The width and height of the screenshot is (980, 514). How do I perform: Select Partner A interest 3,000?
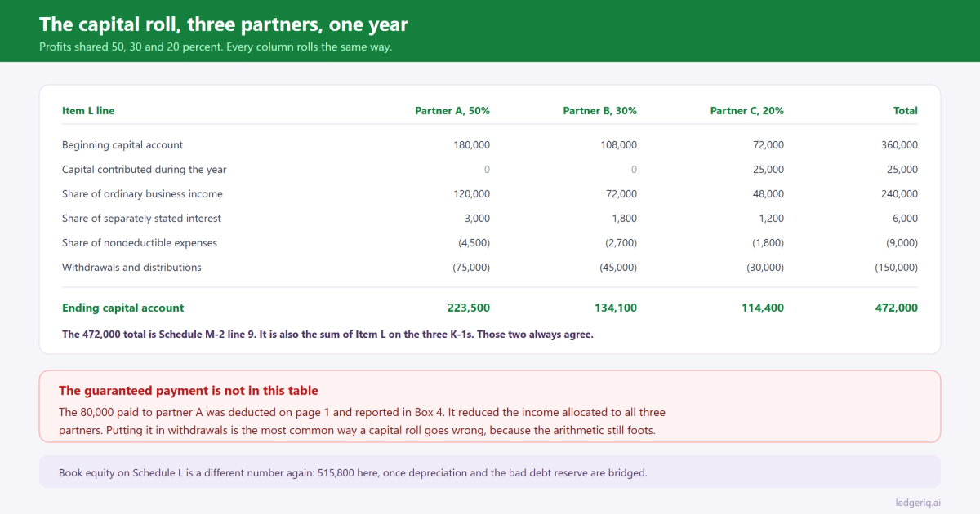click(477, 219)
